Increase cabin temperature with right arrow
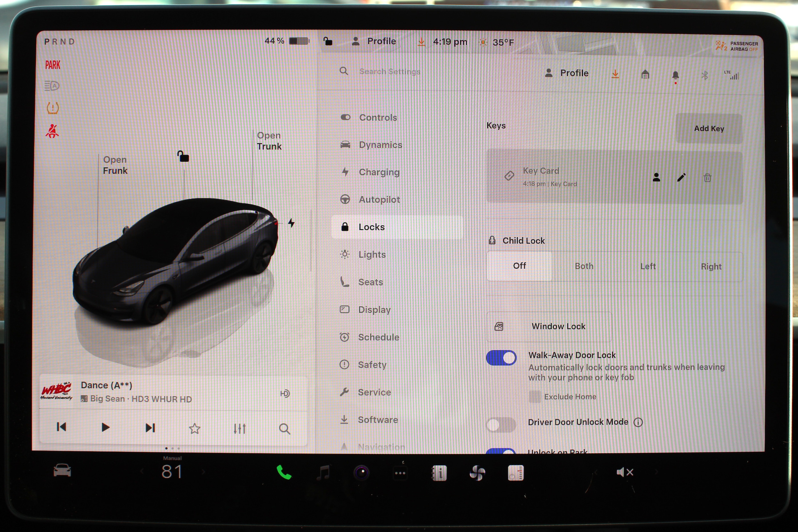The image size is (798, 532). 203,472
